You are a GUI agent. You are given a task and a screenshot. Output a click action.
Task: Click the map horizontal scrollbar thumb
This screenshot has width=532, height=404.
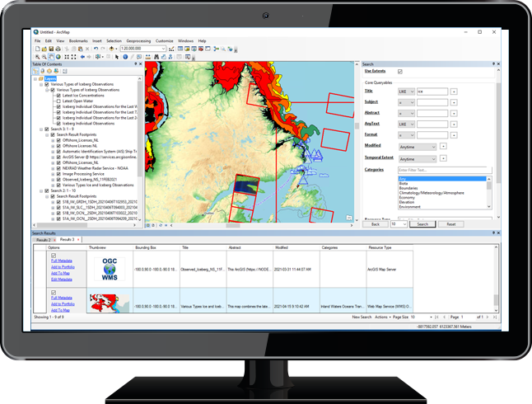[233, 225]
